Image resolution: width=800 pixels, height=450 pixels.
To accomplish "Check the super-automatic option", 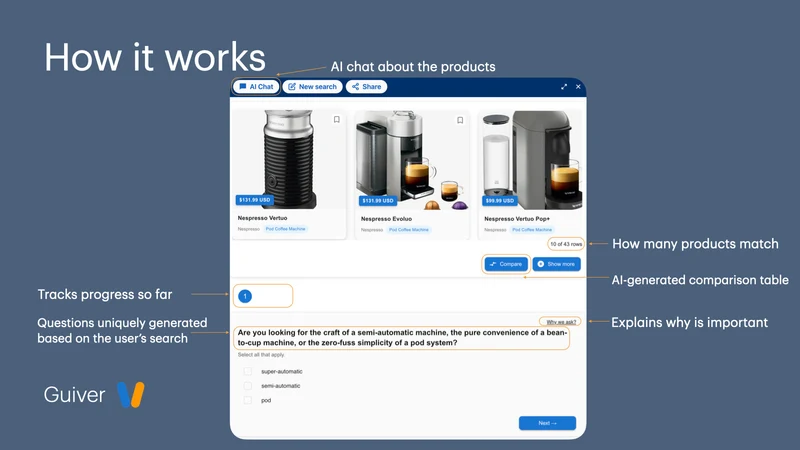I will (x=247, y=371).
